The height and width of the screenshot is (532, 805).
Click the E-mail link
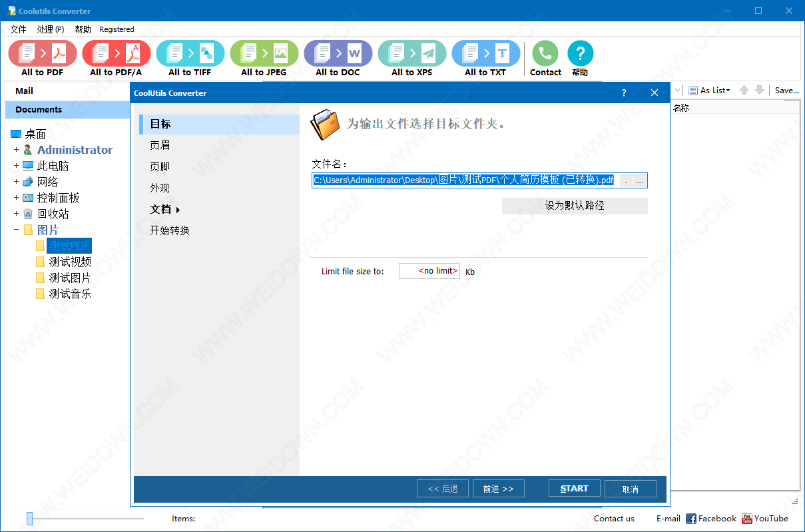(668, 519)
